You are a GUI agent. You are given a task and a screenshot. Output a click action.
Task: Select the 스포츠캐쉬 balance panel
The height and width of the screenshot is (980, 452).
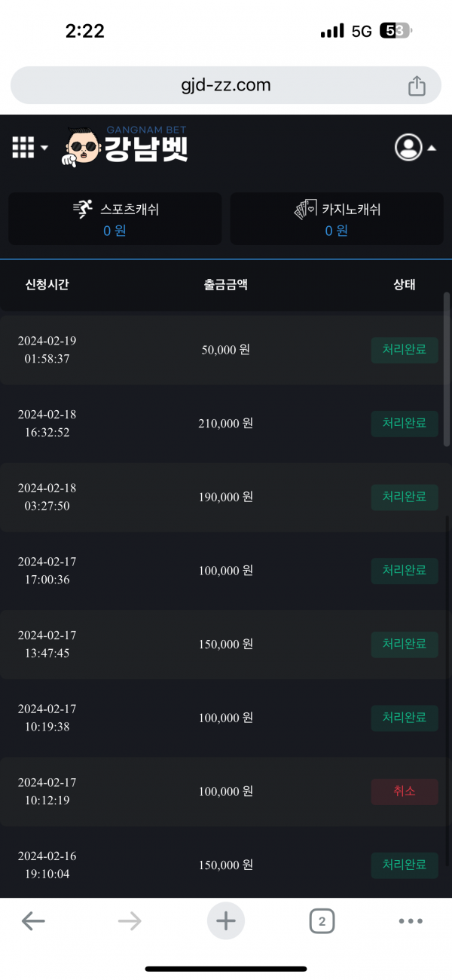pos(115,219)
